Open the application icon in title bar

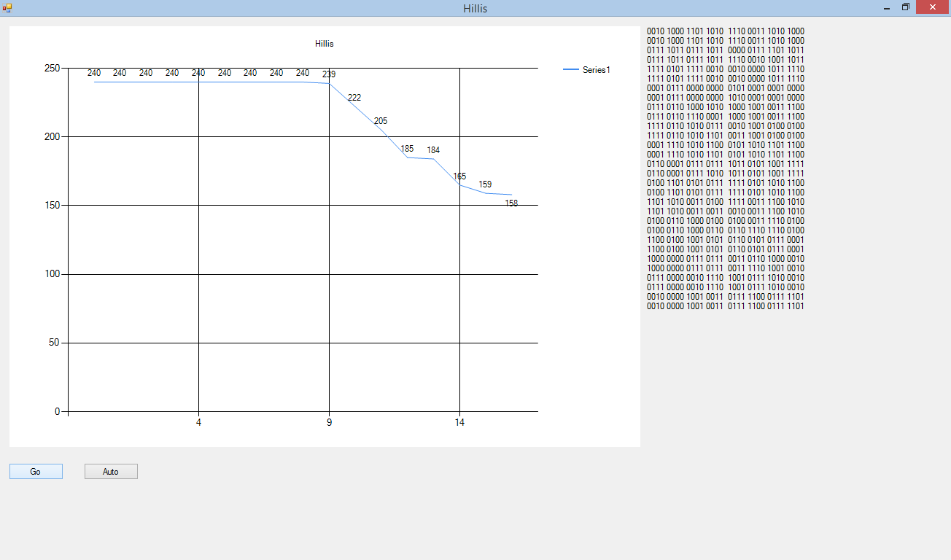tap(7, 8)
